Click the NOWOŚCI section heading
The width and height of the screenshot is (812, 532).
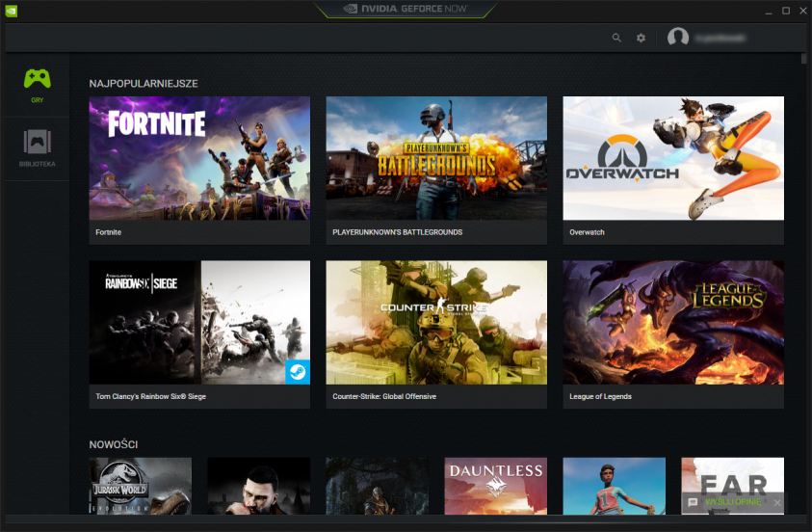(114, 444)
